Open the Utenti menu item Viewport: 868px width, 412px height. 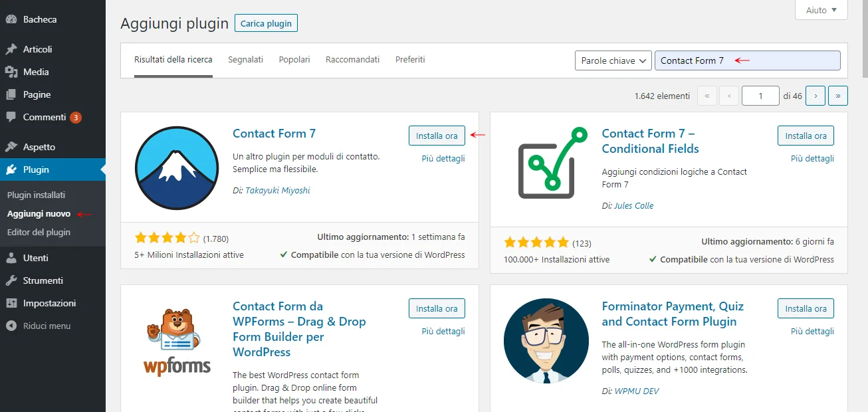[x=53, y=258]
